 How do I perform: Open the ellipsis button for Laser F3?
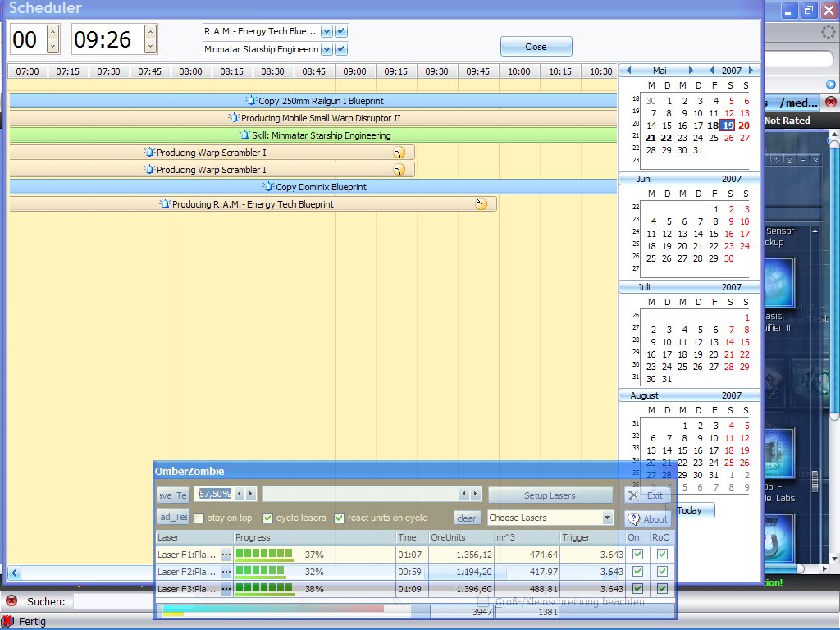tap(226, 589)
